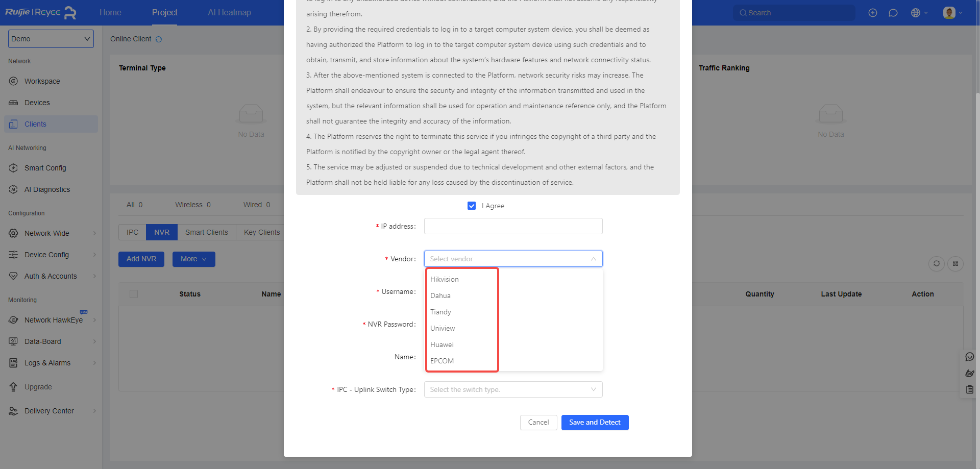This screenshot has width=980, height=469.
Task: Open the IPC Uplink Switch Type dropdown
Action: pyautogui.click(x=513, y=389)
